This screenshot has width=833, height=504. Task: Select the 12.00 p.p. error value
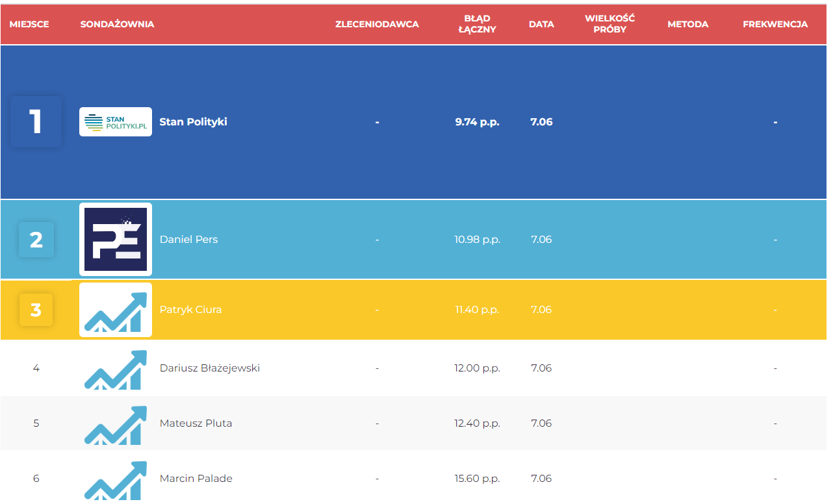477,368
